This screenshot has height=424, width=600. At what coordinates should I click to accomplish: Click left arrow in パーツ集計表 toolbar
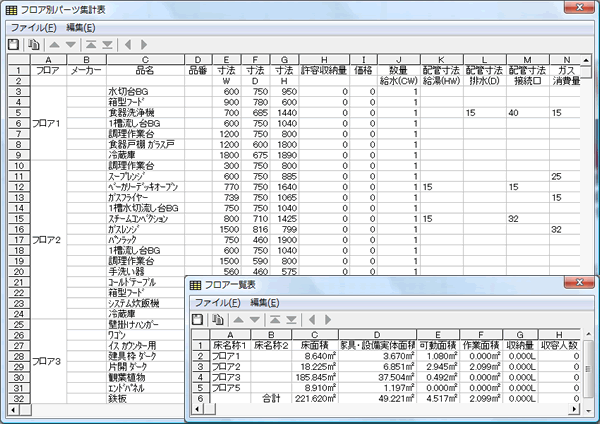point(129,45)
